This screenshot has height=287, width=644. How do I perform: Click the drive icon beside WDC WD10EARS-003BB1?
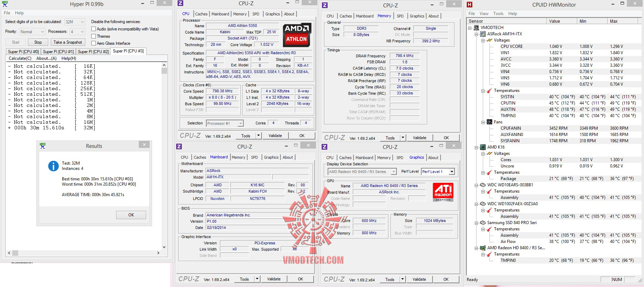pyautogui.click(x=483, y=185)
